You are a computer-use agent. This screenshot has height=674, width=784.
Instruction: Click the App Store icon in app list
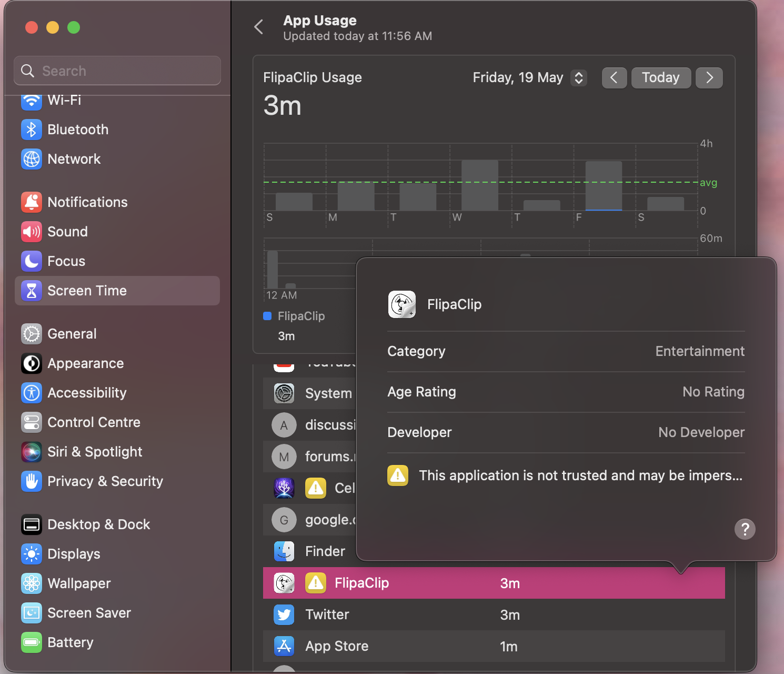284,646
